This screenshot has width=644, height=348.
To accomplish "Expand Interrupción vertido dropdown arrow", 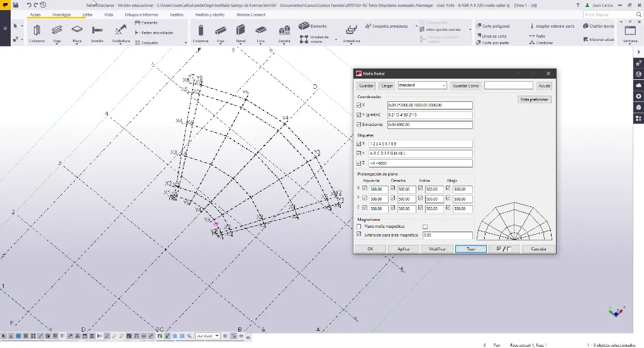I will click(x=470, y=30).
